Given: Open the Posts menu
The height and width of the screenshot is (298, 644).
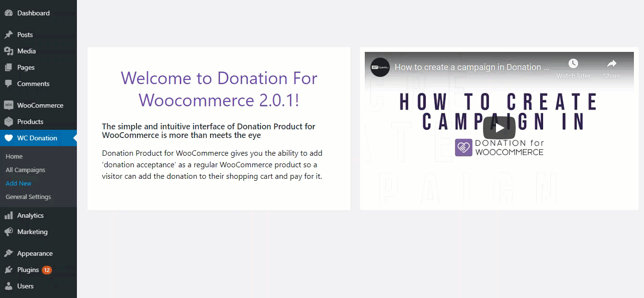Looking at the screenshot, I should tap(38, 35).
